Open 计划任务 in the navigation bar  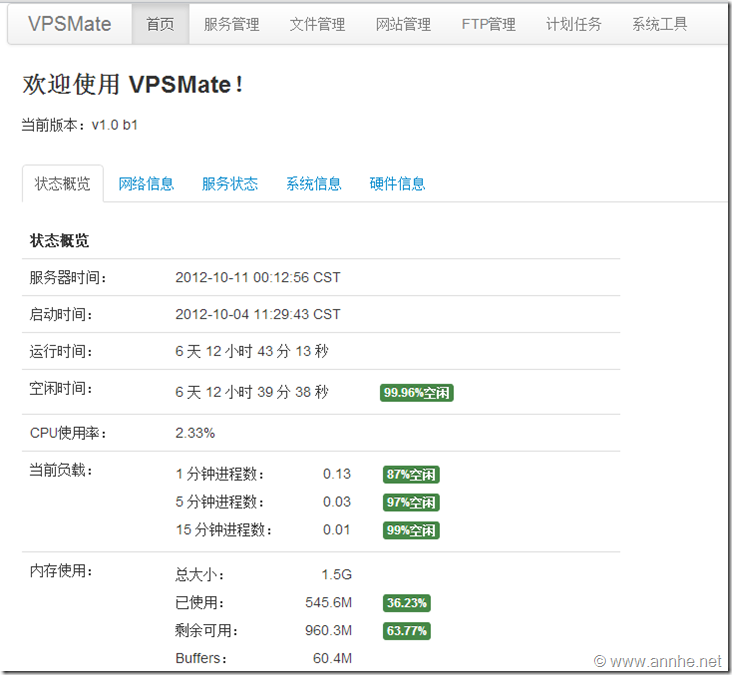[x=574, y=24]
